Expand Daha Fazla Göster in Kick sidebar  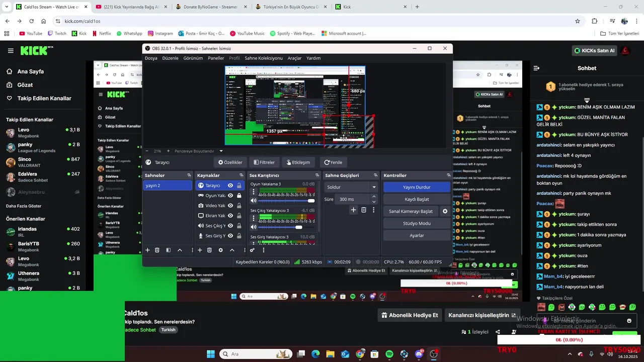point(24,206)
